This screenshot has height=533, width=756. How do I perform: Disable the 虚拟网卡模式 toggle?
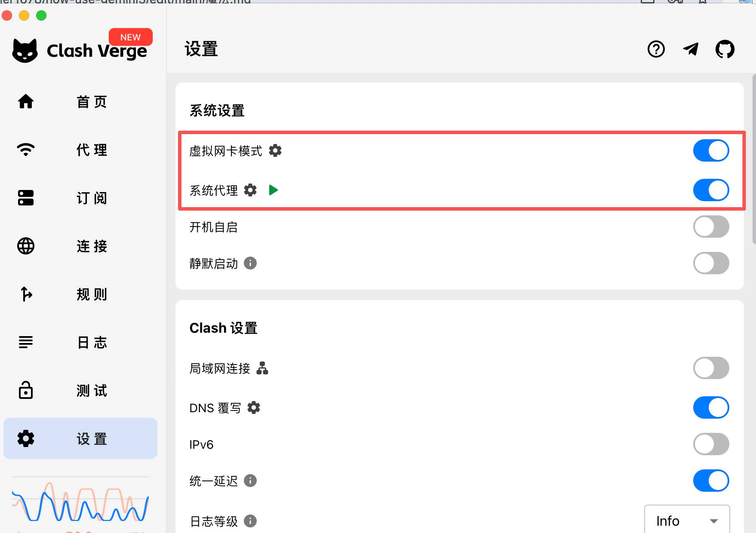[x=711, y=151]
